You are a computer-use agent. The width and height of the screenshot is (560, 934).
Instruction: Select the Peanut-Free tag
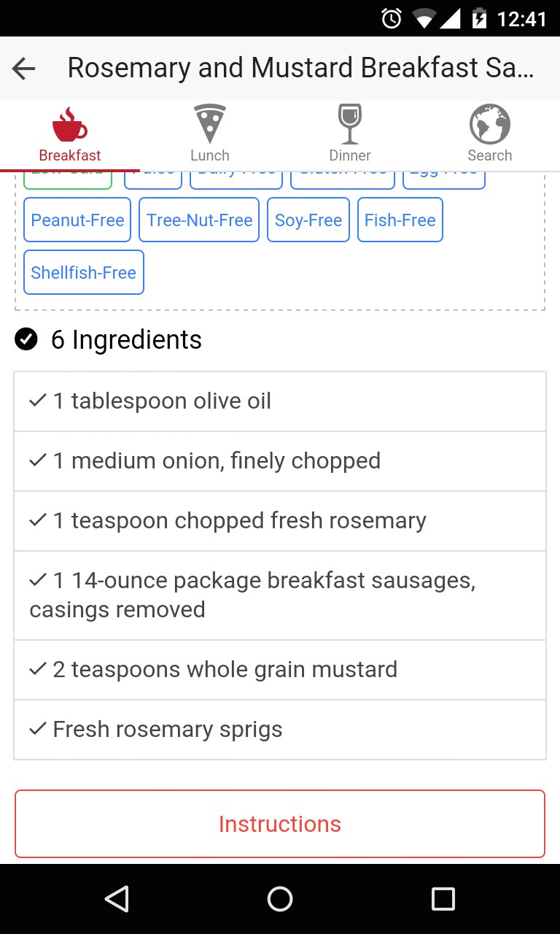point(77,220)
